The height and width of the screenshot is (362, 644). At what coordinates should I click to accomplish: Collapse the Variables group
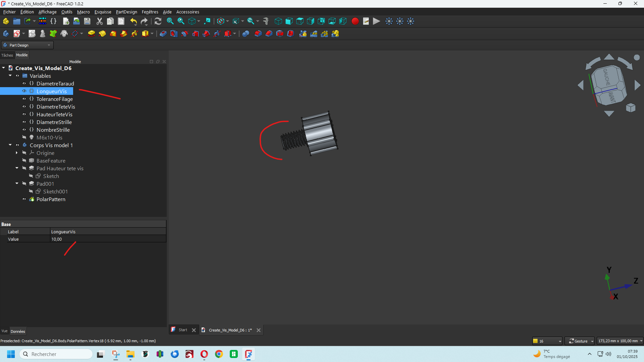(10, 76)
